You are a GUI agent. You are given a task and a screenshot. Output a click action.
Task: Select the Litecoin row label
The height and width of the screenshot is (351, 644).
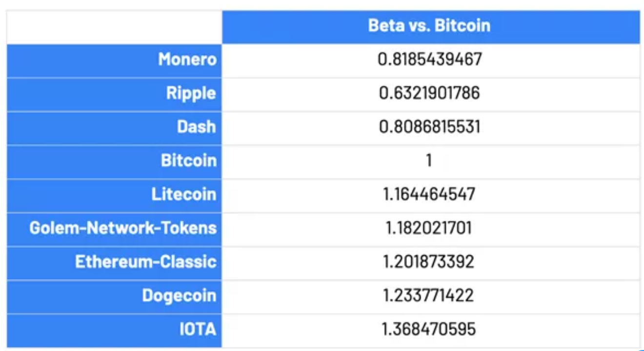(184, 194)
